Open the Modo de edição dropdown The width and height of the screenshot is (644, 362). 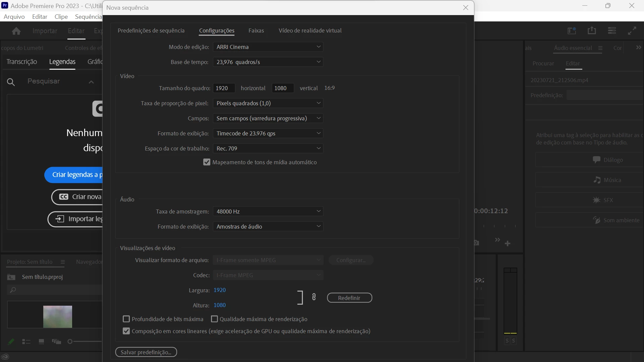(268, 47)
